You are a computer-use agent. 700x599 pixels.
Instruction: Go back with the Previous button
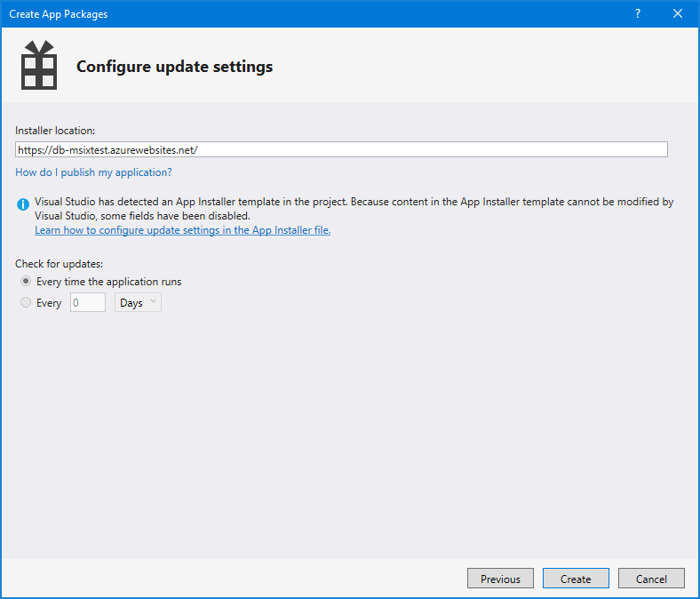tap(500, 579)
